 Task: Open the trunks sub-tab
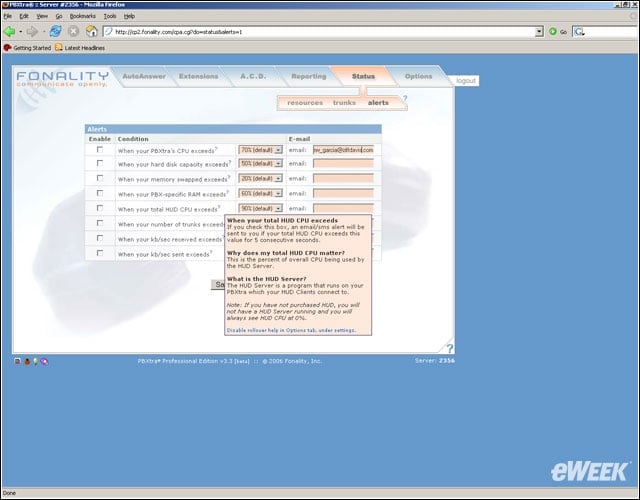[344, 103]
